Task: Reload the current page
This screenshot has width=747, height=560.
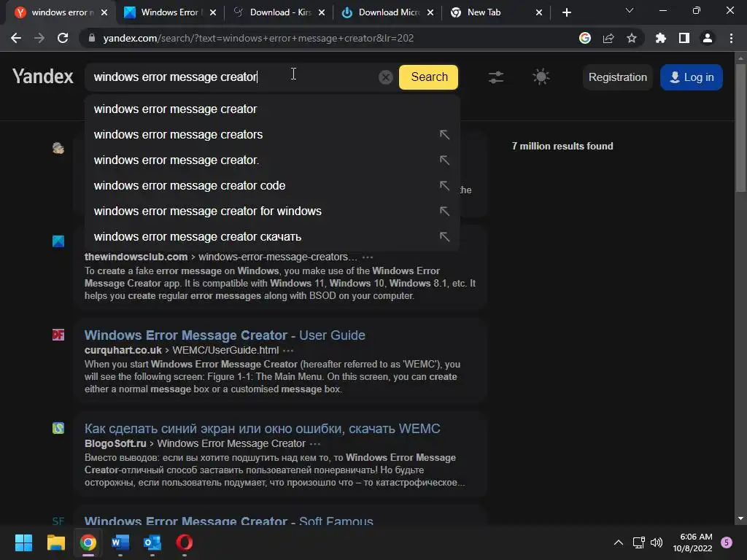Action: coord(63,38)
